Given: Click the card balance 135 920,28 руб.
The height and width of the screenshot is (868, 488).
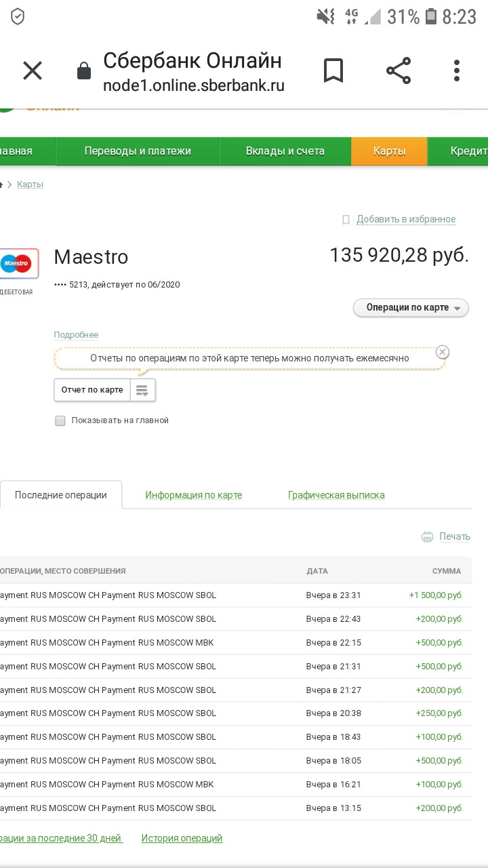Looking at the screenshot, I should tap(399, 256).
